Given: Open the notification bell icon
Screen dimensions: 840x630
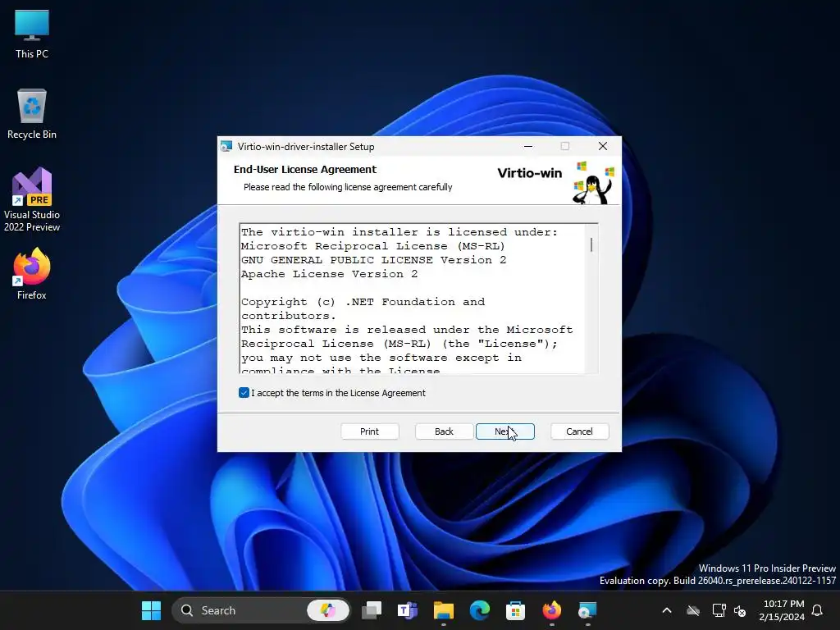Looking at the screenshot, I should point(818,610).
